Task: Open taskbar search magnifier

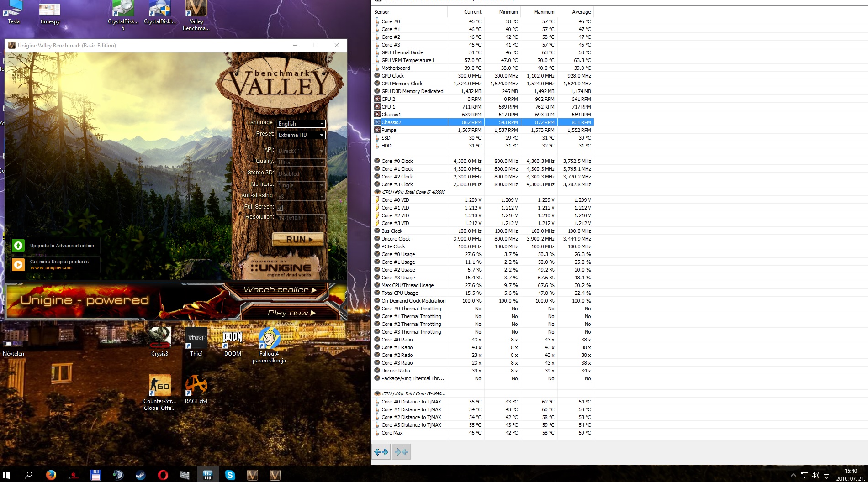Action: [x=28, y=475]
